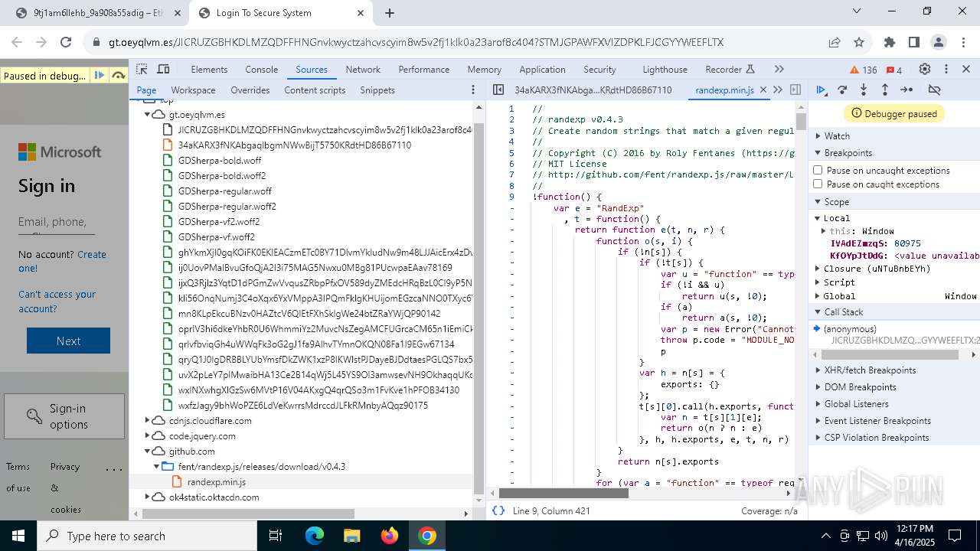980x551 pixels.
Task: Click Step over next function call
Action: (842, 90)
